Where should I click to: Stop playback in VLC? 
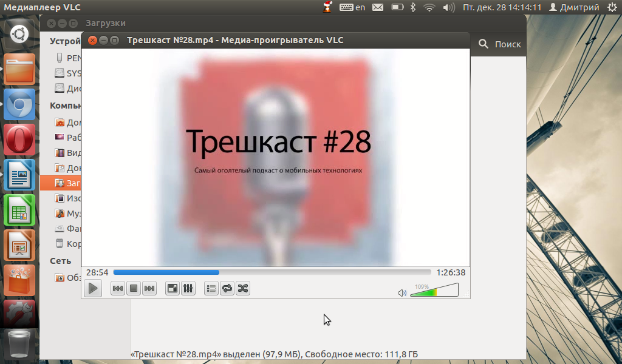[134, 288]
